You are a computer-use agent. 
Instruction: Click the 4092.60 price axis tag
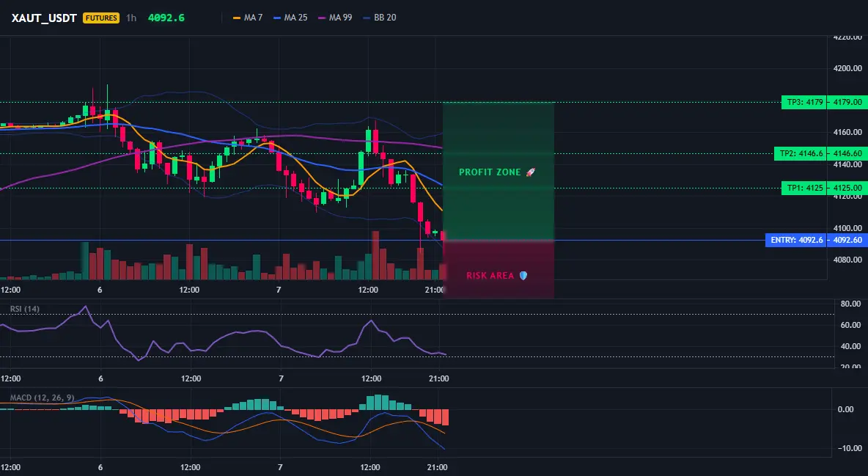coord(847,240)
